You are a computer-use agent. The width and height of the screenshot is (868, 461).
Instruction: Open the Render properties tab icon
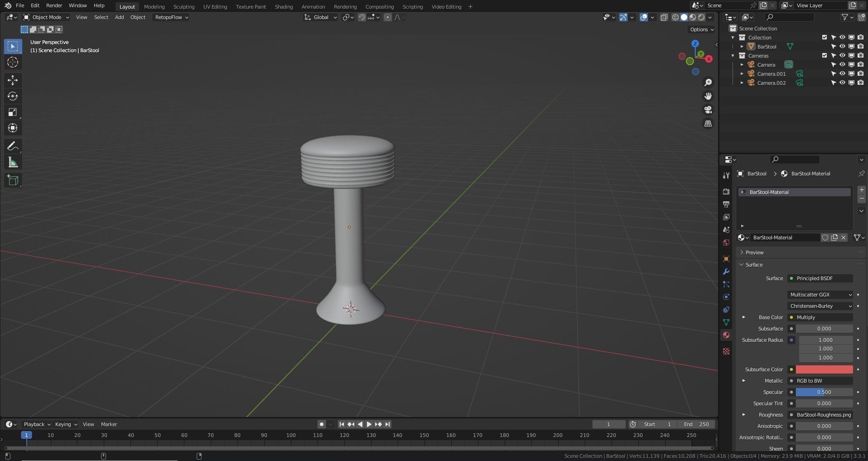(x=726, y=192)
